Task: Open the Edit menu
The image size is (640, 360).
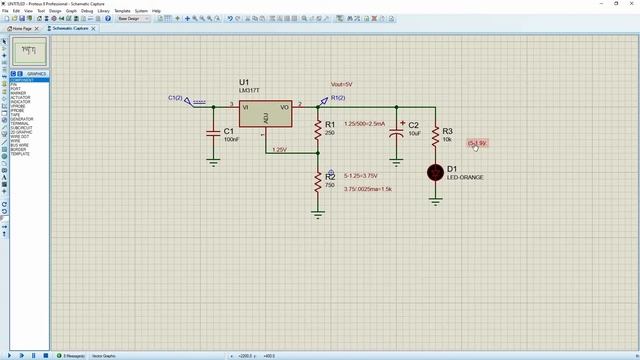Action: 16,11
